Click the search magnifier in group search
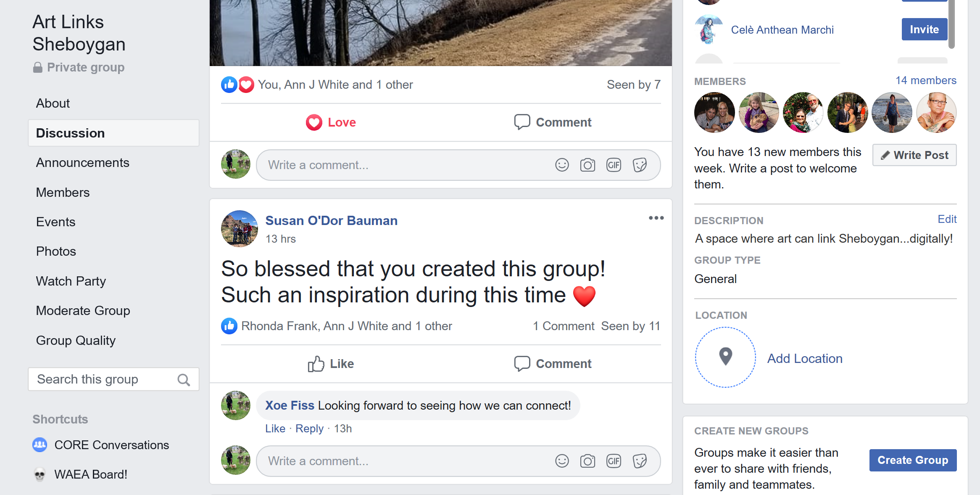Viewport: 980px width, 495px height. 184,380
